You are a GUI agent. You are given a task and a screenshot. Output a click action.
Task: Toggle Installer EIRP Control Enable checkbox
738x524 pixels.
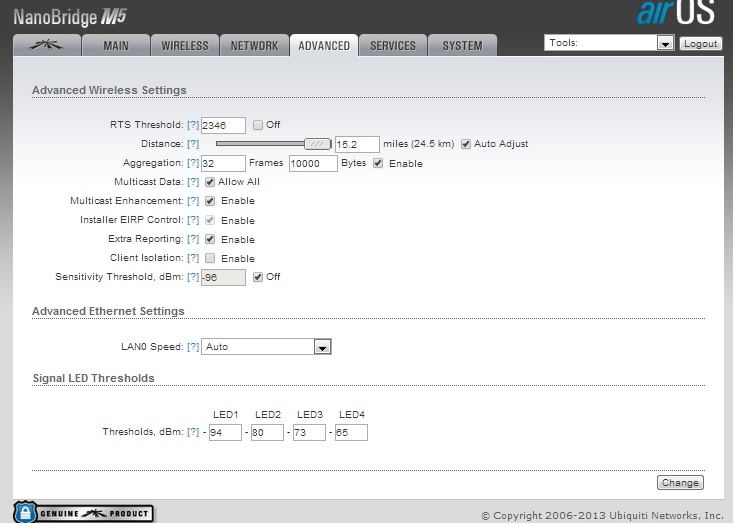(210, 220)
